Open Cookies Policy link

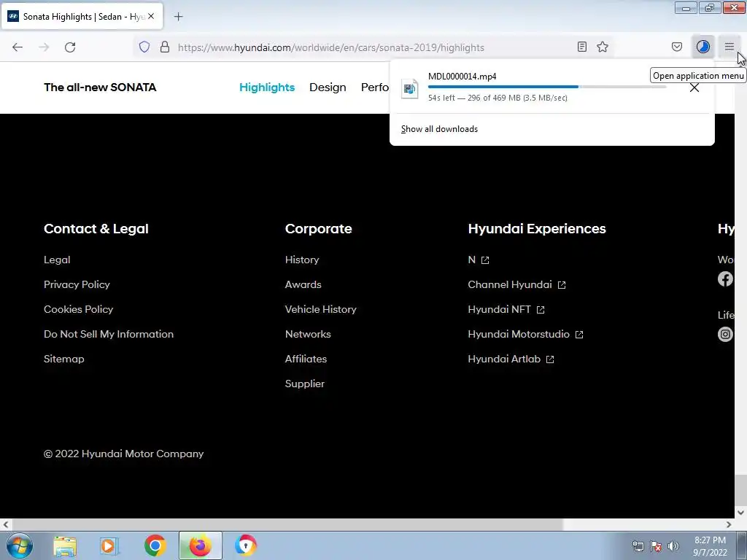click(x=79, y=309)
